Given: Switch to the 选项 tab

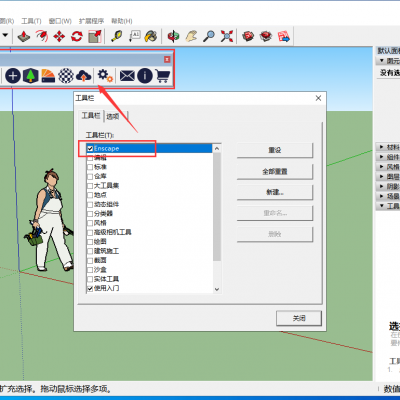Looking at the screenshot, I should tap(113, 116).
